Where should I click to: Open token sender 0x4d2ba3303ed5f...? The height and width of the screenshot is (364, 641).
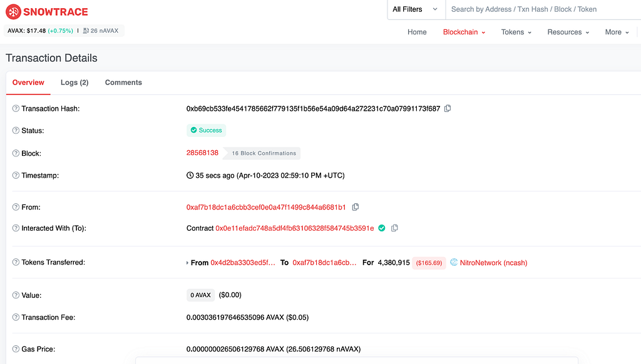(x=243, y=263)
